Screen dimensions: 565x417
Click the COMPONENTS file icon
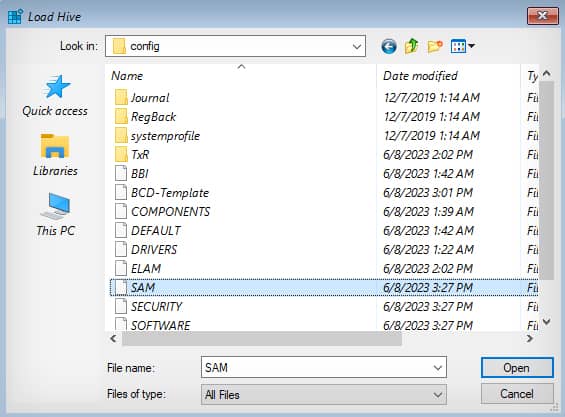[x=121, y=212]
